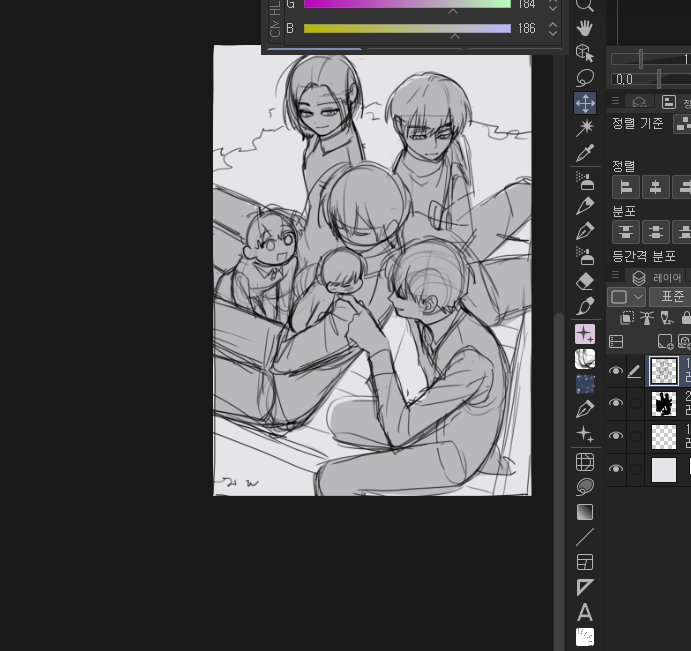Choose the blue starry texture brush tool

(x=585, y=384)
